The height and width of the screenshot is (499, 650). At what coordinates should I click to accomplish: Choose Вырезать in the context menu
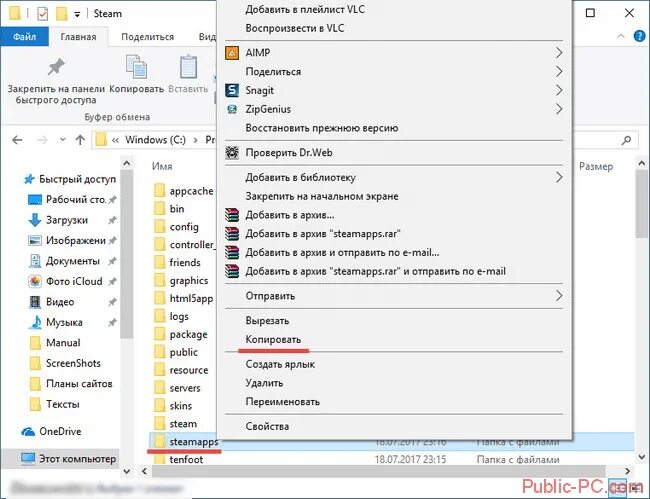coord(267,321)
